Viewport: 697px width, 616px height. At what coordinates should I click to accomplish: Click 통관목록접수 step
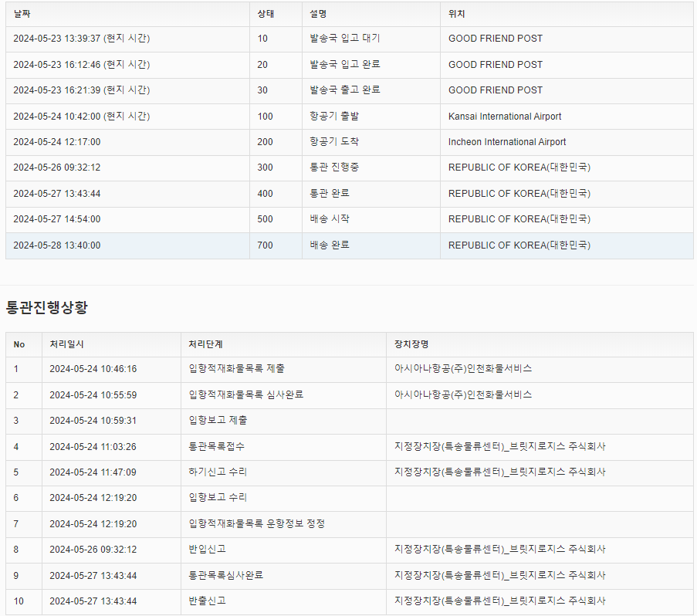pos(216,446)
